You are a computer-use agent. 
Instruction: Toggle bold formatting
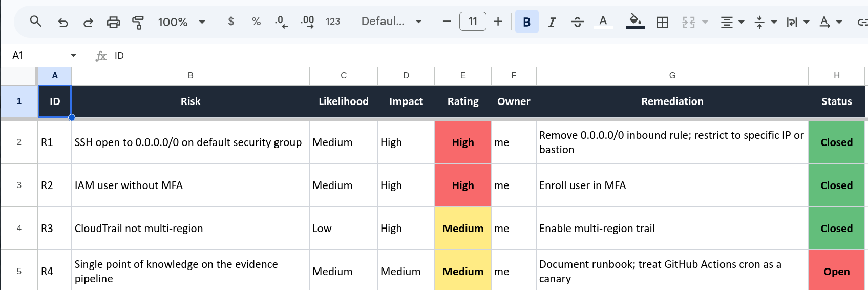click(526, 22)
